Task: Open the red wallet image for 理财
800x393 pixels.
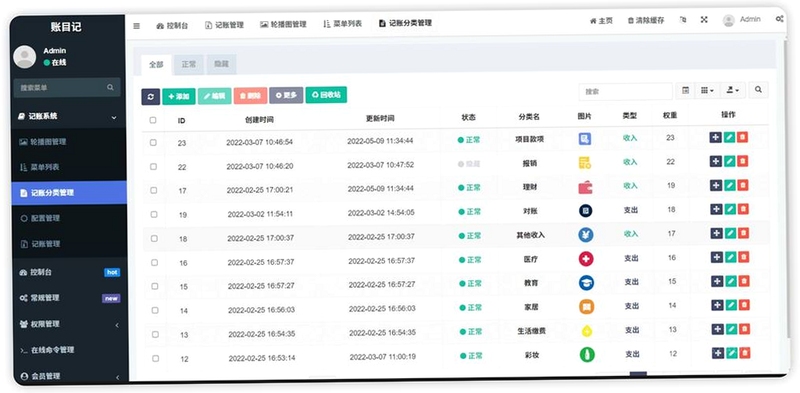Action: [585, 187]
